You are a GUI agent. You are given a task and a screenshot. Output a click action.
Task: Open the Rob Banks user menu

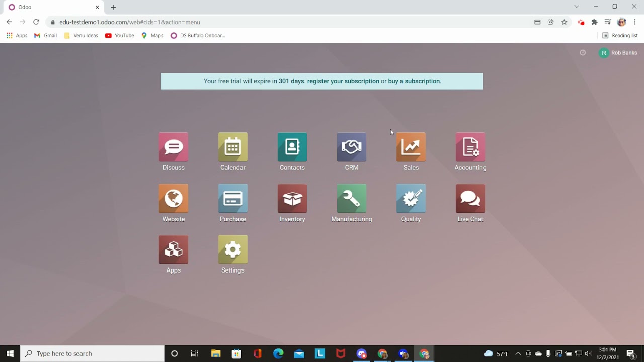[618, 53]
